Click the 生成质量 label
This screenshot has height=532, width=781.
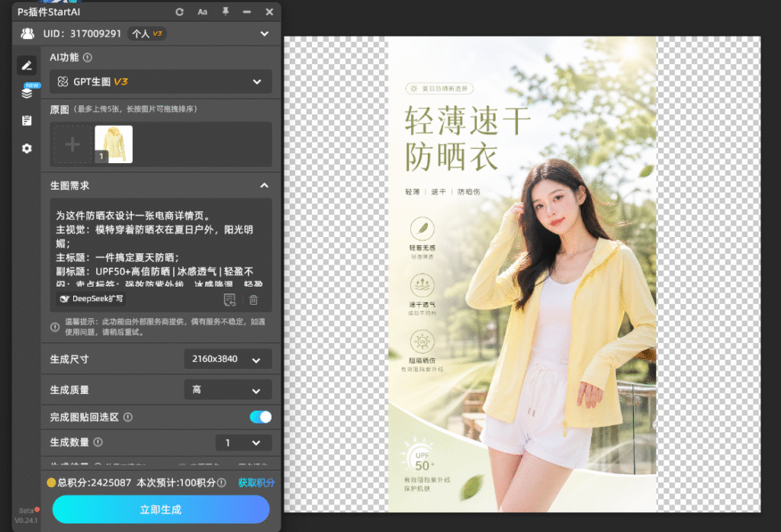69,390
